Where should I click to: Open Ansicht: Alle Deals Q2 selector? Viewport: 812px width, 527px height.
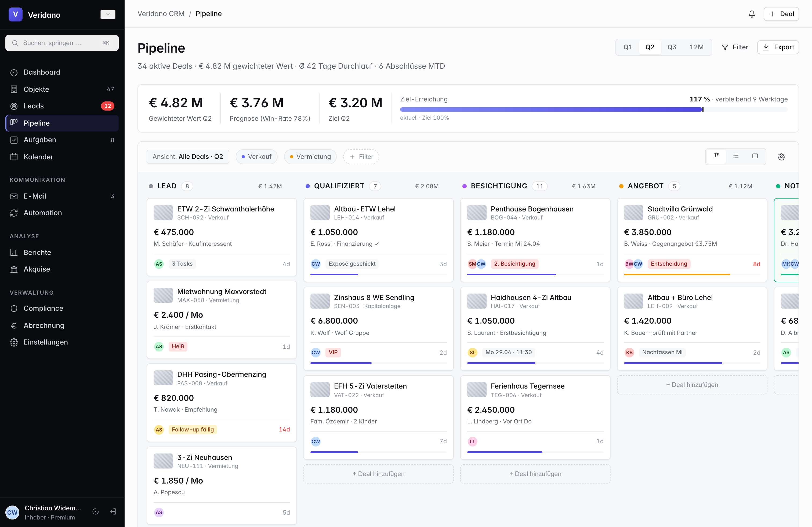(x=188, y=157)
